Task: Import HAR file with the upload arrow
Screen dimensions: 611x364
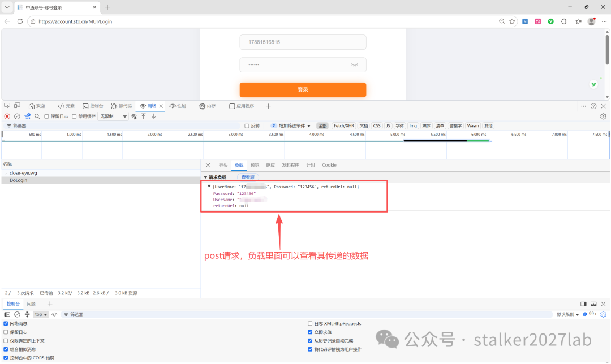Action: tap(144, 116)
